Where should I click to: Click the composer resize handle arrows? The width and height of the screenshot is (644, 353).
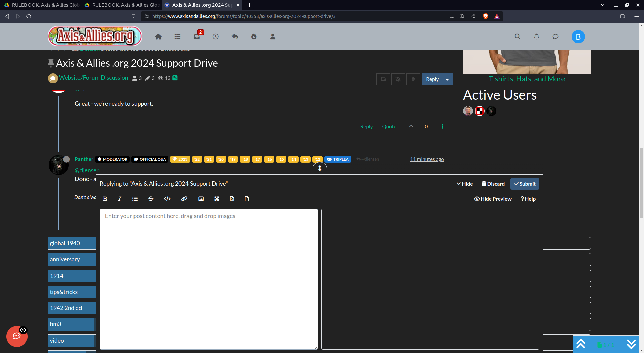320,168
